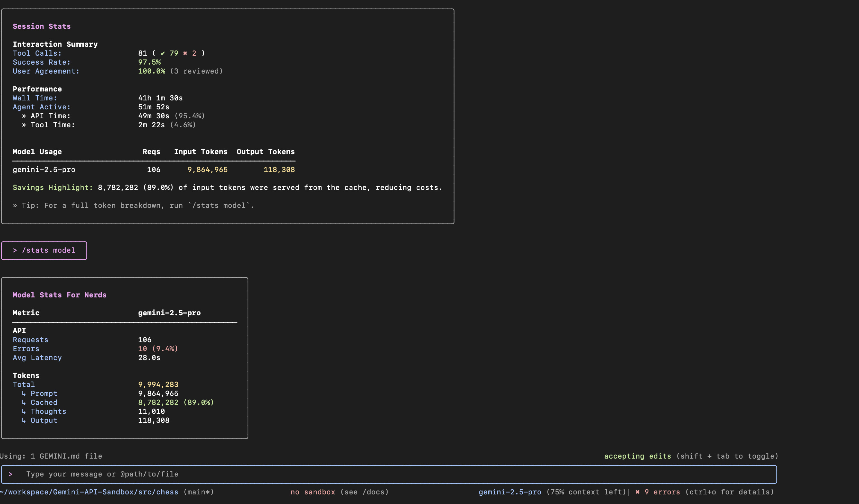Click the 'Performance' section heading

click(37, 89)
